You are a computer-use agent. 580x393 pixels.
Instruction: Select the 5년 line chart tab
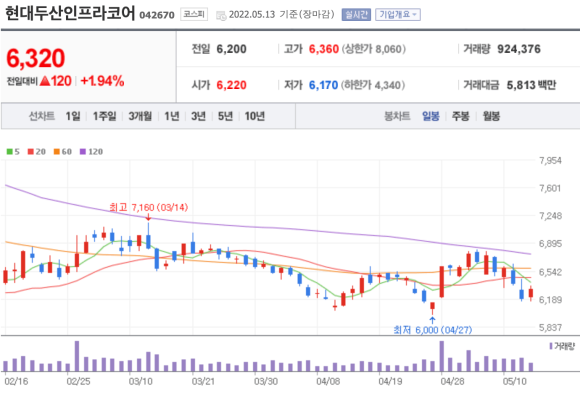(x=225, y=116)
